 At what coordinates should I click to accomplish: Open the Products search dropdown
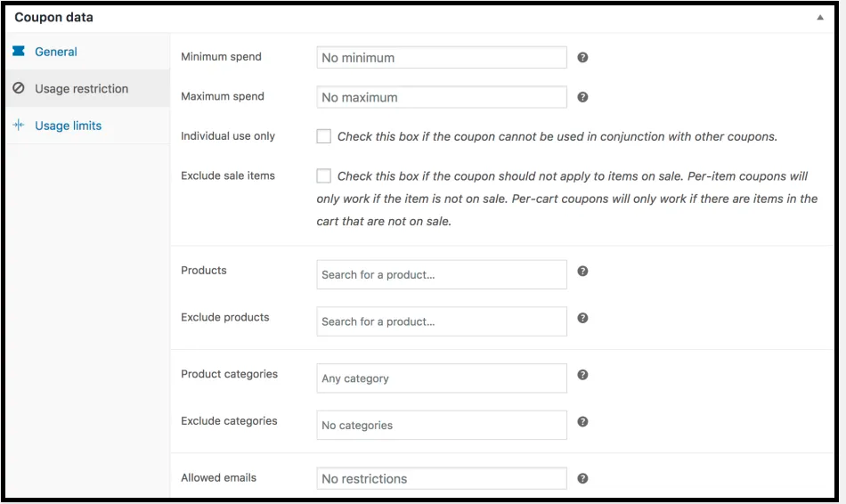442,274
